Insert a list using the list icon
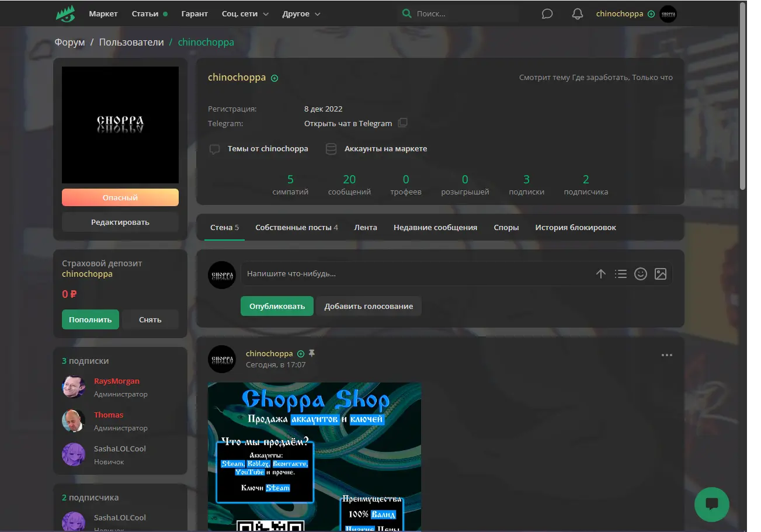The image size is (761, 532). tap(621, 273)
